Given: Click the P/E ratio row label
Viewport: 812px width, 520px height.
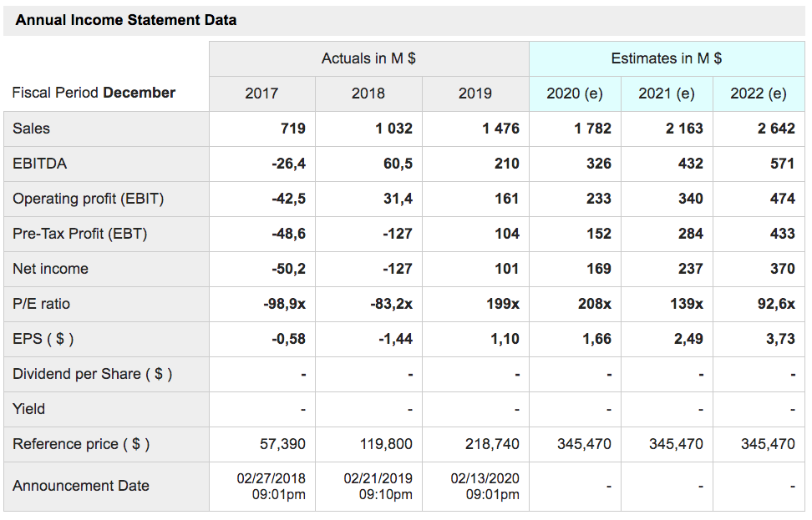Looking at the screenshot, I should point(41,304).
